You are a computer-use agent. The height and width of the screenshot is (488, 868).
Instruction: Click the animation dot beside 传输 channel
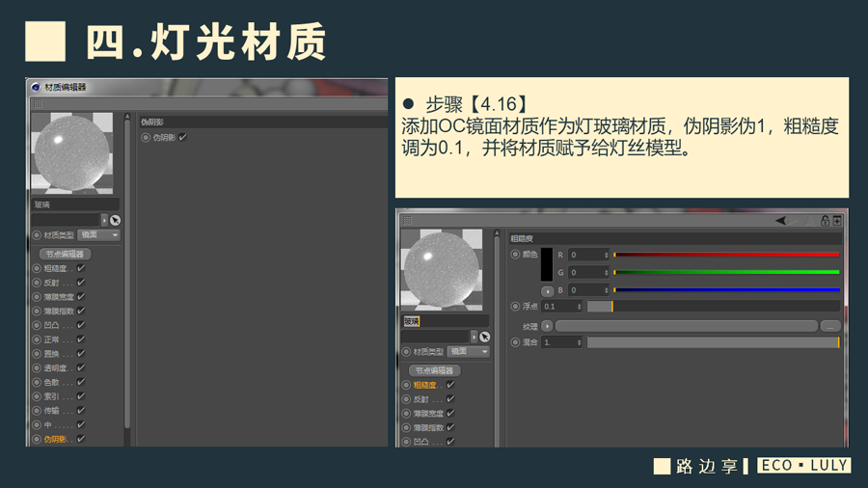(37, 411)
